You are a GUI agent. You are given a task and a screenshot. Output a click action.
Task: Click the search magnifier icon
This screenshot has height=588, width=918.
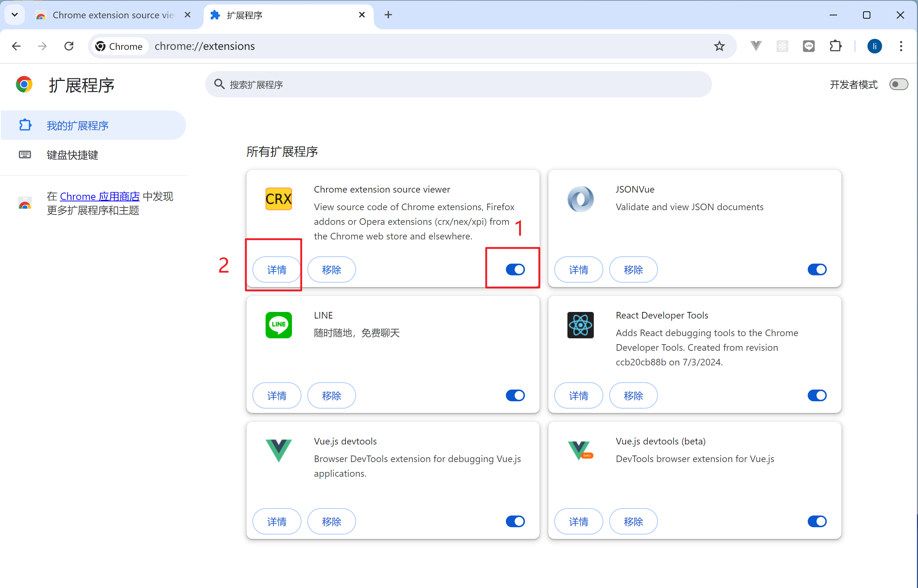[219, 84]
